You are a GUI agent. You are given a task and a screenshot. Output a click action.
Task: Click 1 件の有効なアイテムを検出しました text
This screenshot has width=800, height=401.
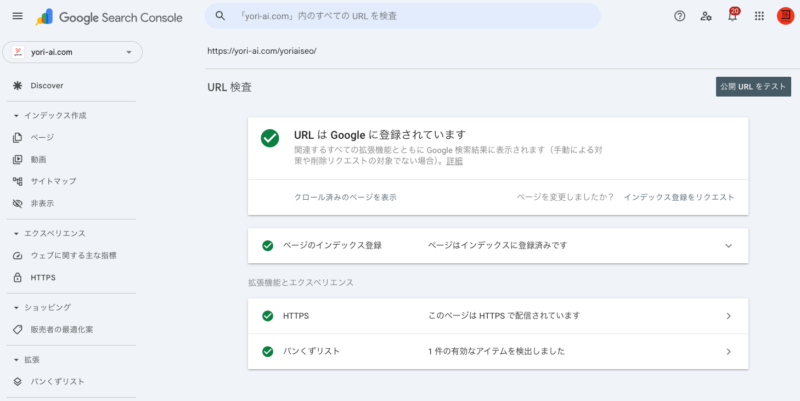click(x=496, y=352)
